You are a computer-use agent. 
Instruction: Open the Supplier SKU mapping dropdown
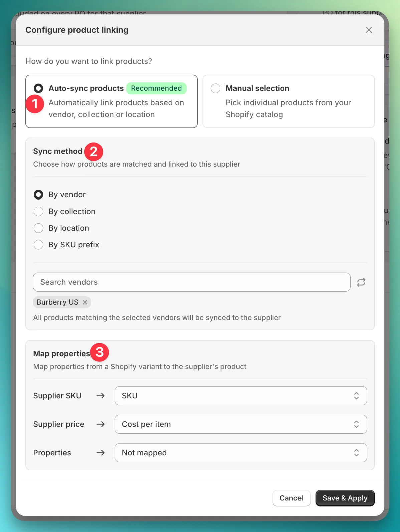coord(240,396)
